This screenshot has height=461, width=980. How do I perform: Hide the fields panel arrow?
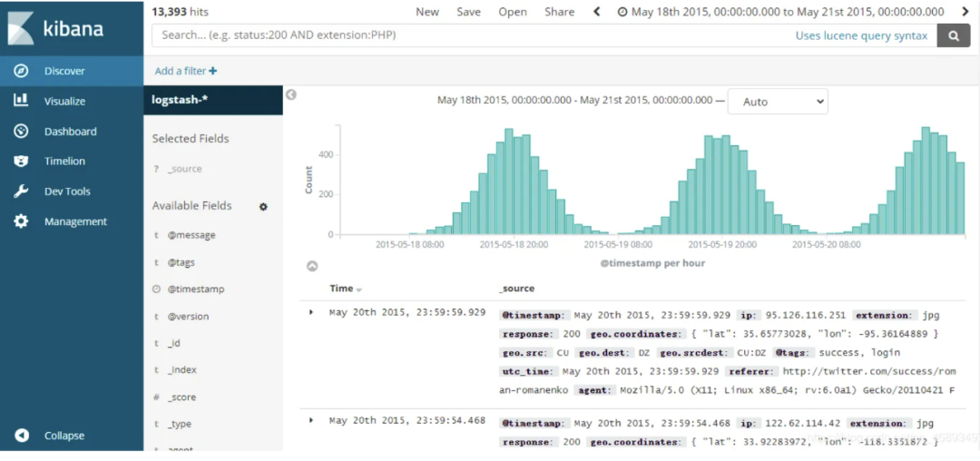pyautogui.click(x=290, y=94)
